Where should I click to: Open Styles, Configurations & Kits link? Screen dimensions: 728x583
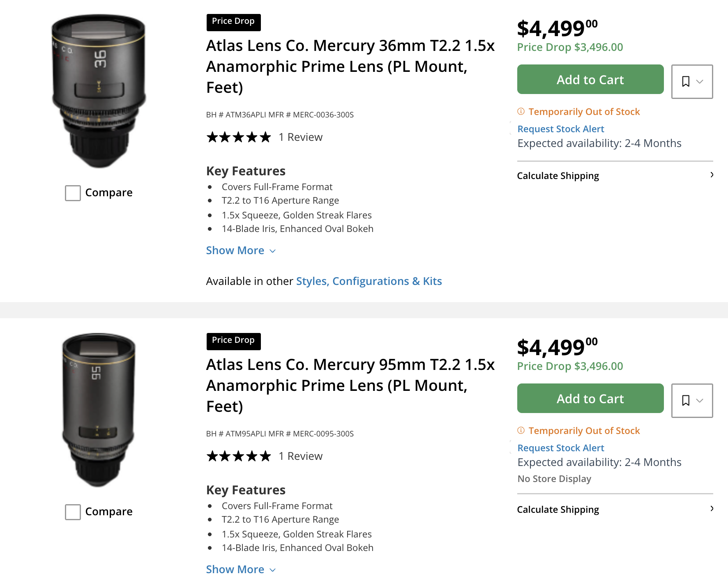coord(369,281)
